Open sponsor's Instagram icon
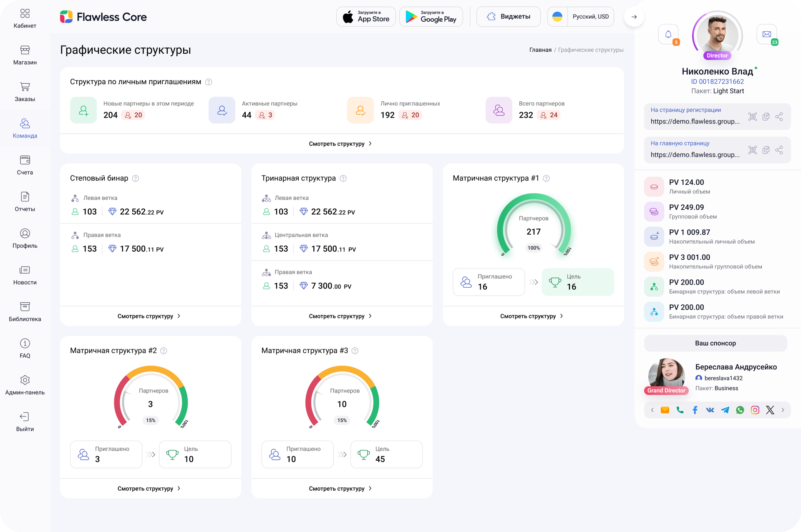Screen dimensions: 801x532 (755, 410)
